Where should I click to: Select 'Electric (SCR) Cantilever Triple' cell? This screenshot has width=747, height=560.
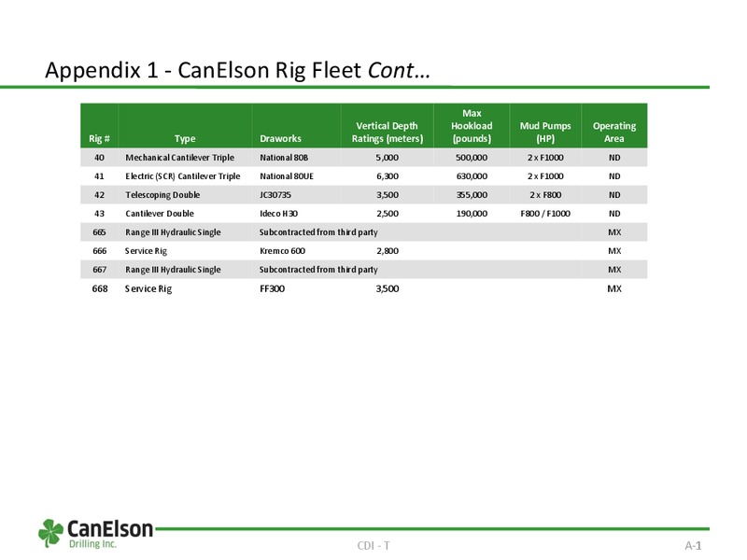click(x=182, y=176)
